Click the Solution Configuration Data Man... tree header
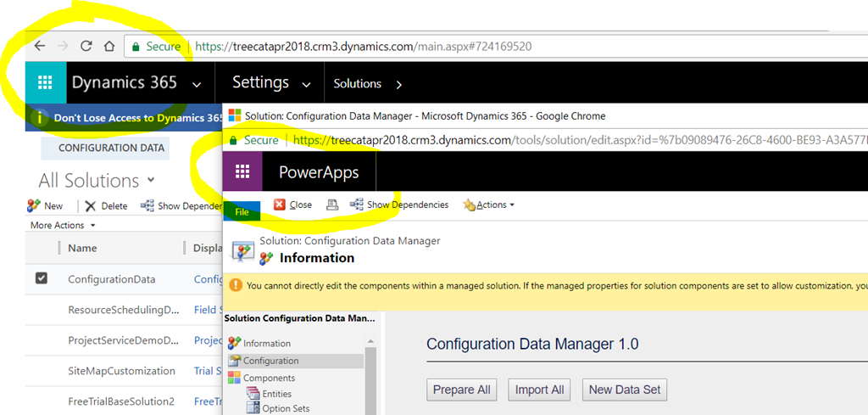 pyautogui.click(x=299, y=318)
